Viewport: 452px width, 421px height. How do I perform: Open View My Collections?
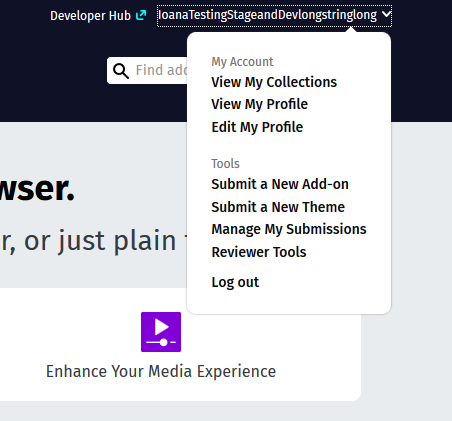pyautogui.click(x=274, y=82)
